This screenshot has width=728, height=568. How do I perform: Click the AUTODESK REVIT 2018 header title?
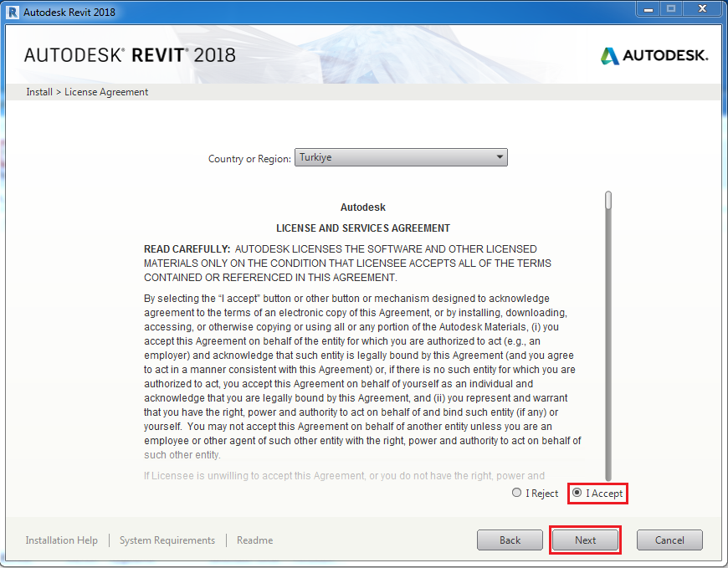coord(130,56)
